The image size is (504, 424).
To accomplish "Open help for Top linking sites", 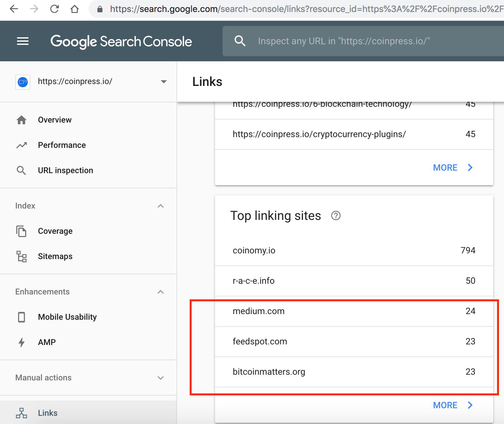I will (x=336, y=216).
